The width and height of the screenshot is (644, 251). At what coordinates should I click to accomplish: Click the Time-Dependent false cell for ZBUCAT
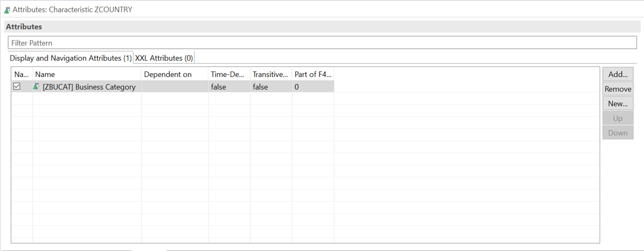click(229, 87)
